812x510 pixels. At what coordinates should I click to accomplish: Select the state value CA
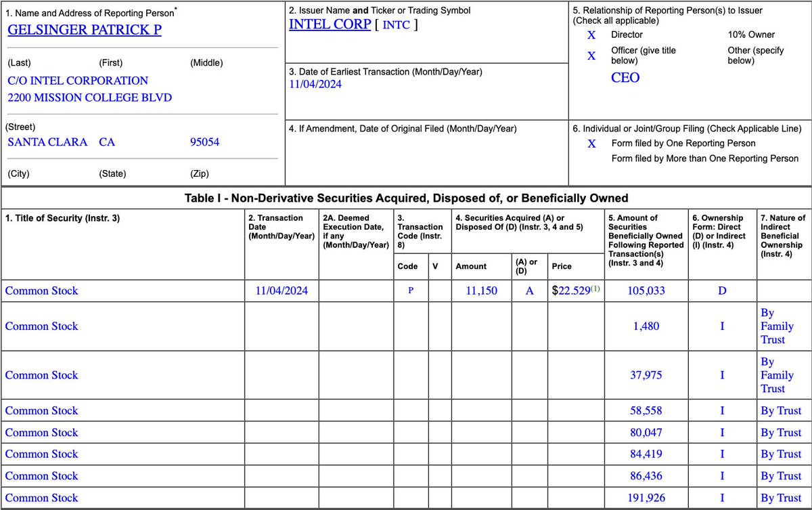click(x=107, y=142)
